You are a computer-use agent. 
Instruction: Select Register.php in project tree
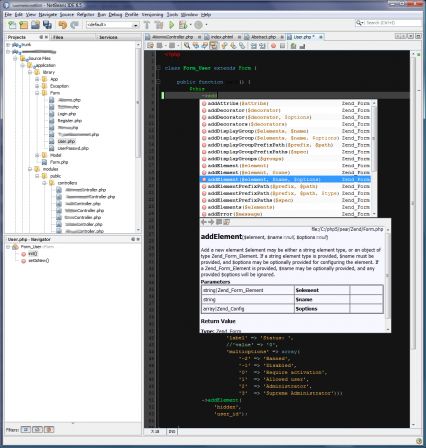pos(70,121)
